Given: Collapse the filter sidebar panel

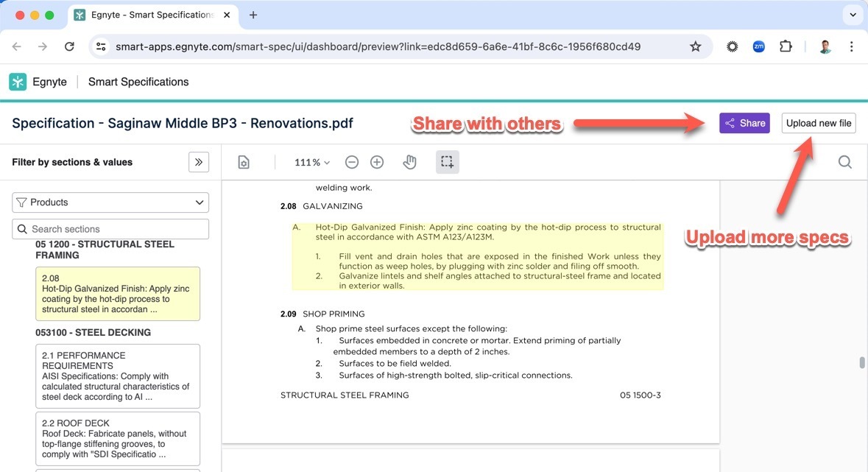Looking at the screenshot, I should 199,162.
